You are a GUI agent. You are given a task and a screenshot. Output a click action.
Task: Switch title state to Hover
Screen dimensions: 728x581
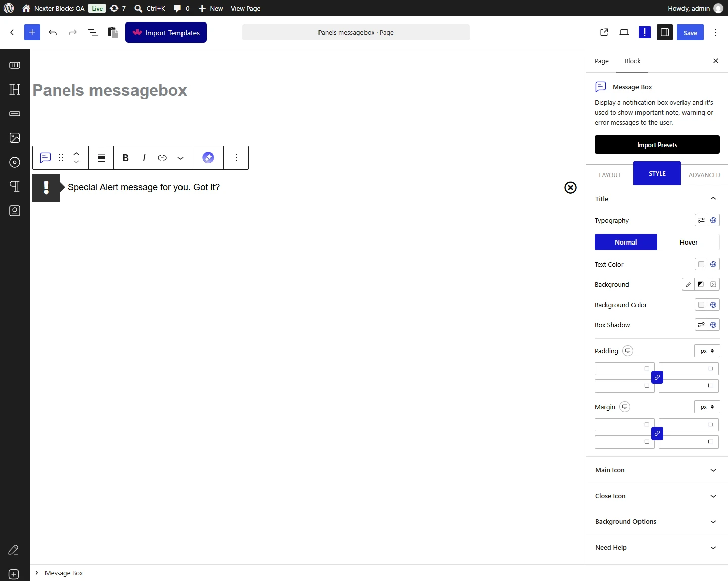click(689, 242)
